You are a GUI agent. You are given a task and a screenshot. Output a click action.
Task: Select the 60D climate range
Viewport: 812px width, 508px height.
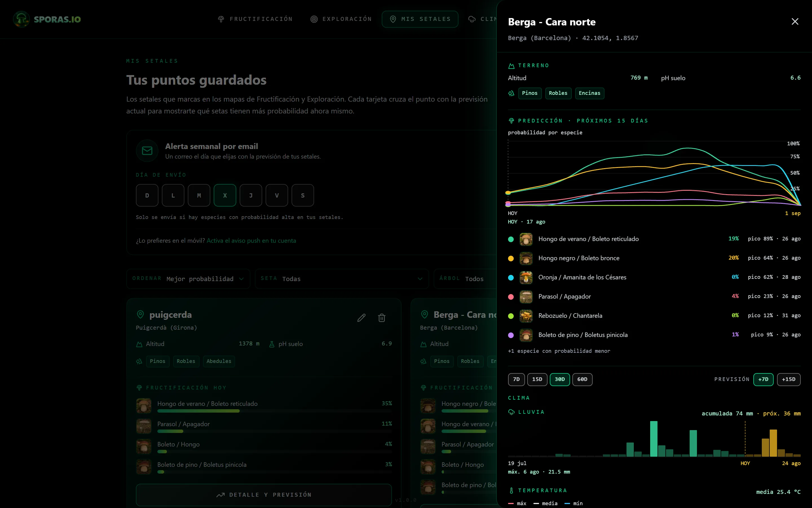point(582,379)
